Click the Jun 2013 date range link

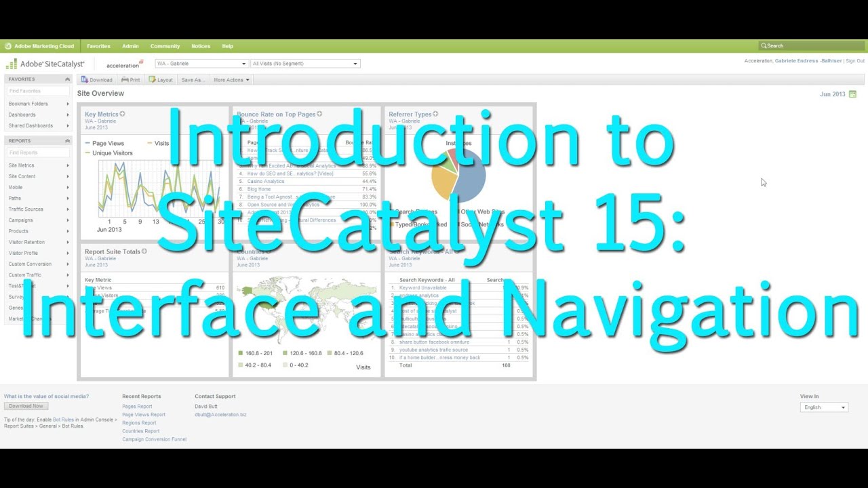[833, 94]
